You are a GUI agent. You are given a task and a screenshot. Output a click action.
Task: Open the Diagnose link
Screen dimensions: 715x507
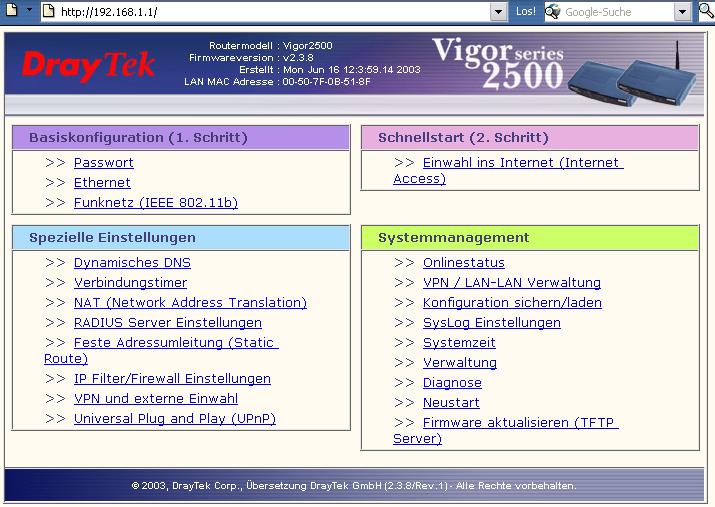pyautogui.click(x=452, y=383)
